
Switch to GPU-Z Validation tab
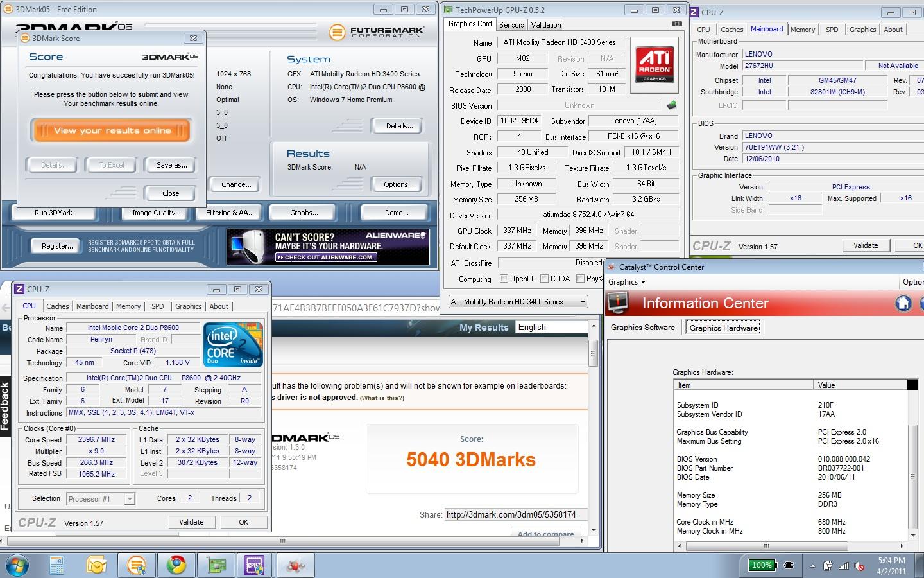[546, 24]
